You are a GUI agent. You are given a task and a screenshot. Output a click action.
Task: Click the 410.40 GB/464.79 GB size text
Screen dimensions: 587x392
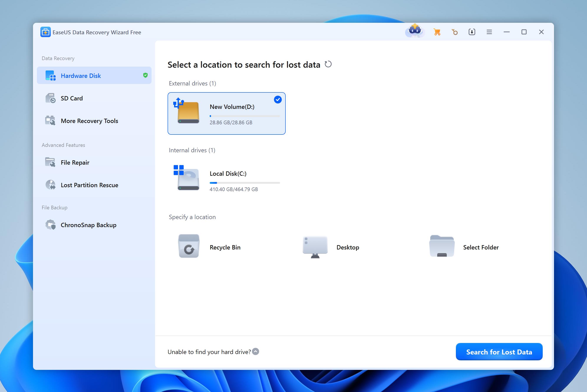pos(234,189)
